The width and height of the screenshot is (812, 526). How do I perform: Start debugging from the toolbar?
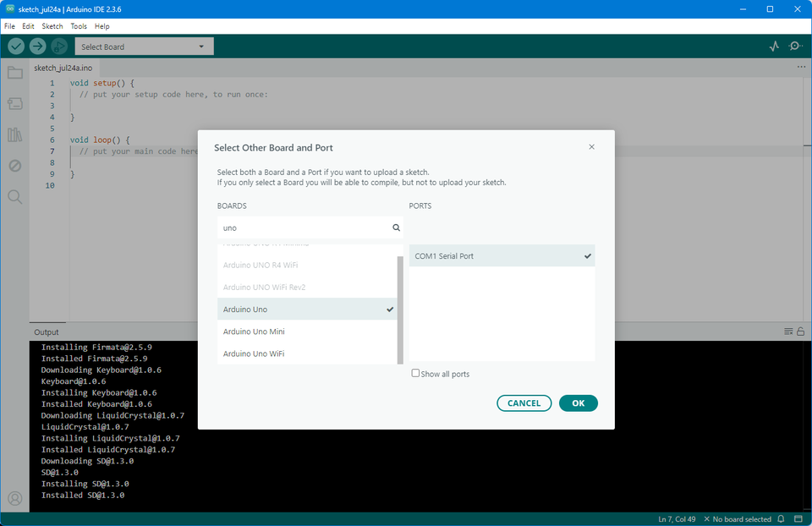(58, 46)
